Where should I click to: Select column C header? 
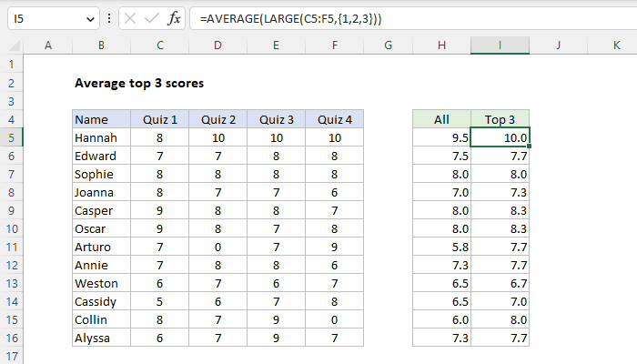click(x=159, y=45)
